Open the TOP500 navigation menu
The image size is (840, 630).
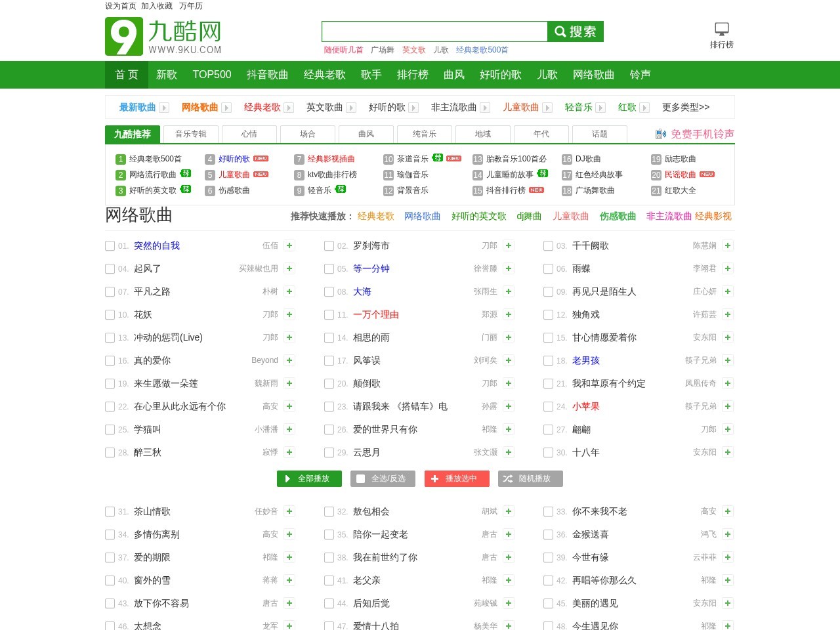point(211,75)
